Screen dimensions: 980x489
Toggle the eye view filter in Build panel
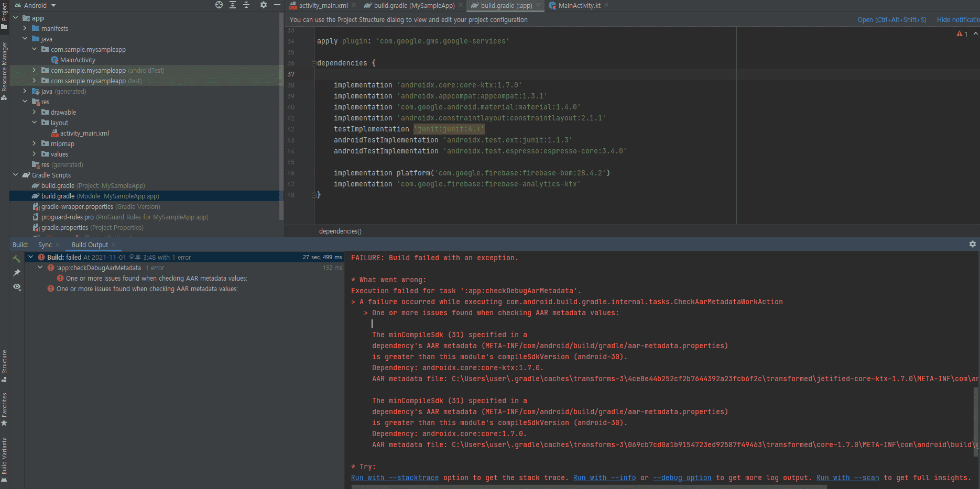[17, 287]
